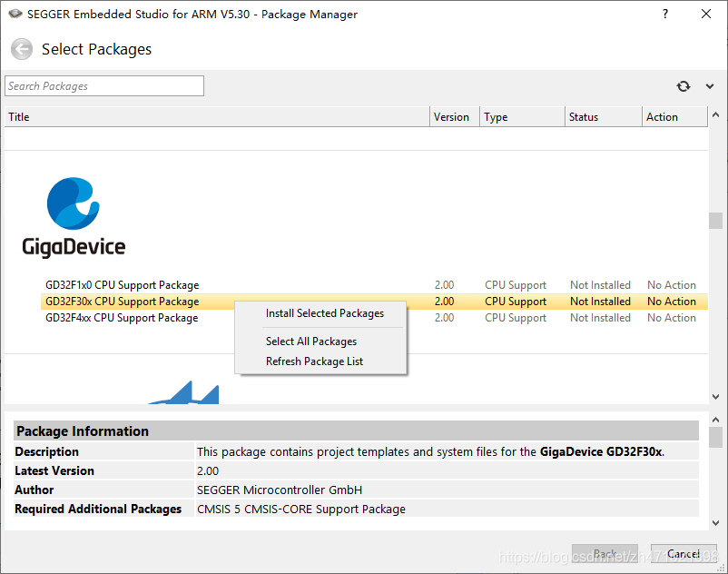Click the Package Information scroll down arrow
The height and width of the screenshot is (574, 728).
point(715,523)
